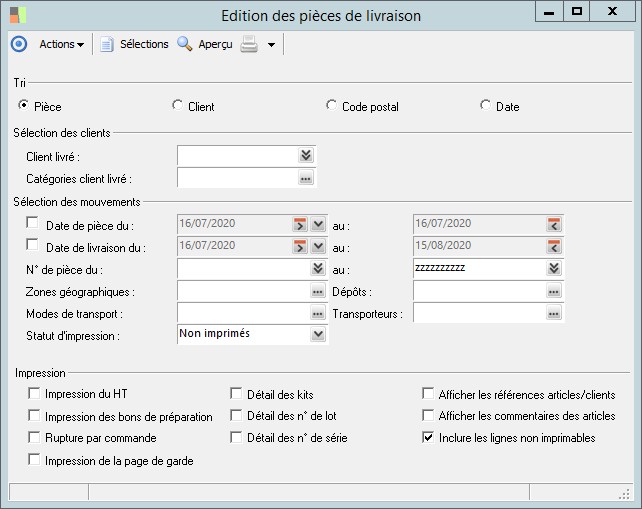This screenshot has width=642, height=509.
Task: Toggle the Date de pièce du checkbox
Action: tap(32, 224)
